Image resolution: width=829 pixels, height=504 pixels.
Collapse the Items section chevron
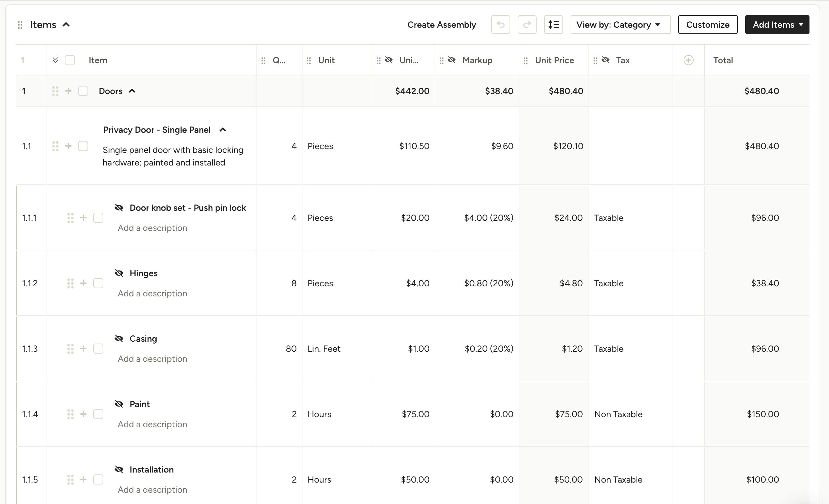pos(66,25)
